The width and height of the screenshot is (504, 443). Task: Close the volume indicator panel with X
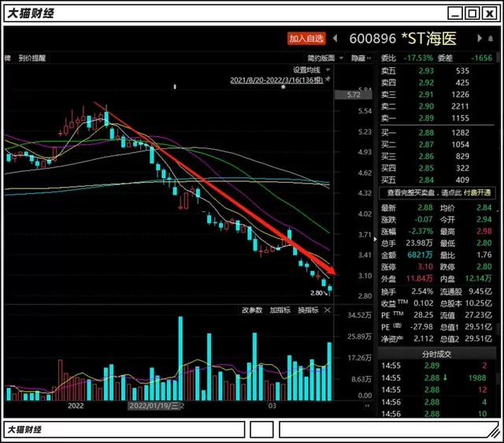(x=328, y=310)
